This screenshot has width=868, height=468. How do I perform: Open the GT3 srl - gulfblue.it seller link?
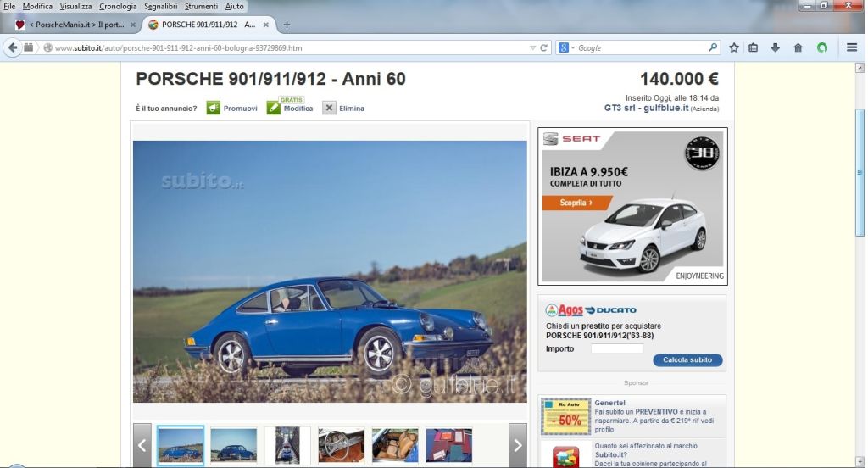(646, 108)
